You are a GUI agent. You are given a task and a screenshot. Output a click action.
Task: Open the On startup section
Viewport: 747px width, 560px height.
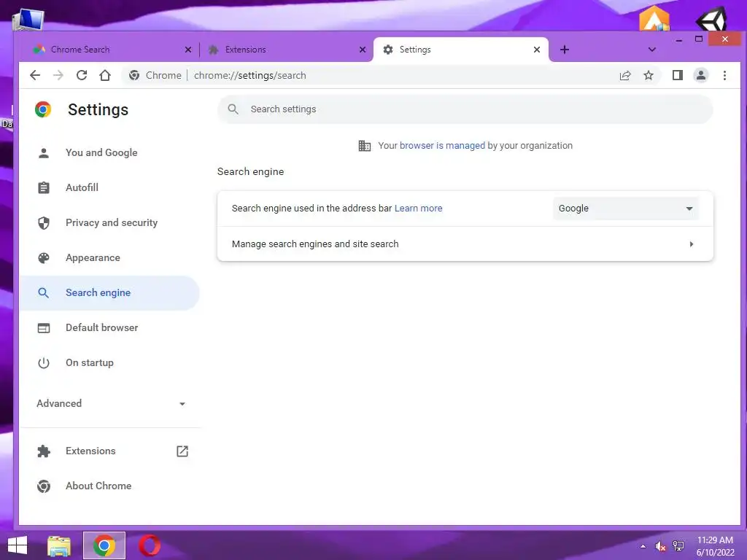point(109,363)
